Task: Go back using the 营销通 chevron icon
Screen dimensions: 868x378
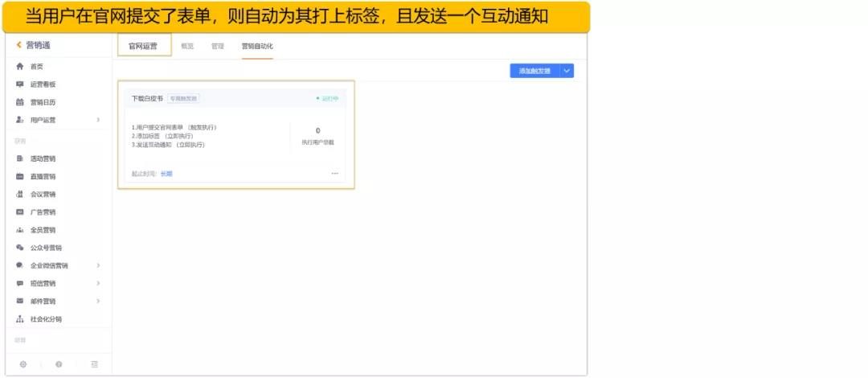Action: point(18,46)
